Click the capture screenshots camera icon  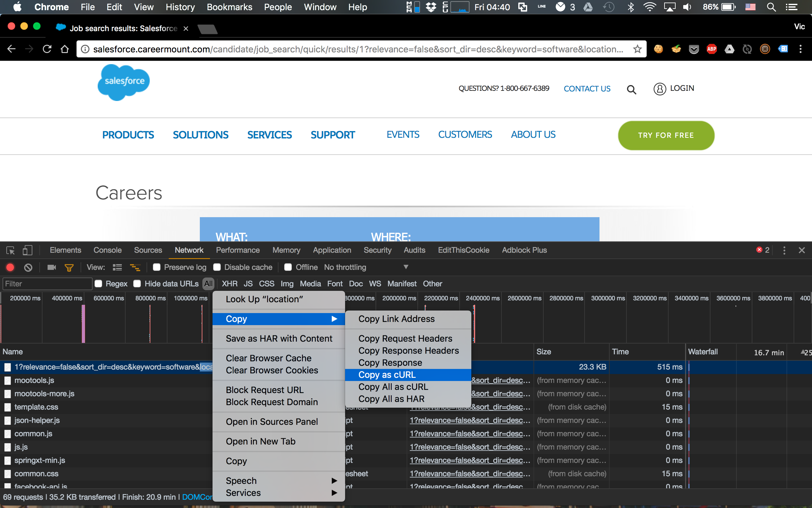[52, 267]
